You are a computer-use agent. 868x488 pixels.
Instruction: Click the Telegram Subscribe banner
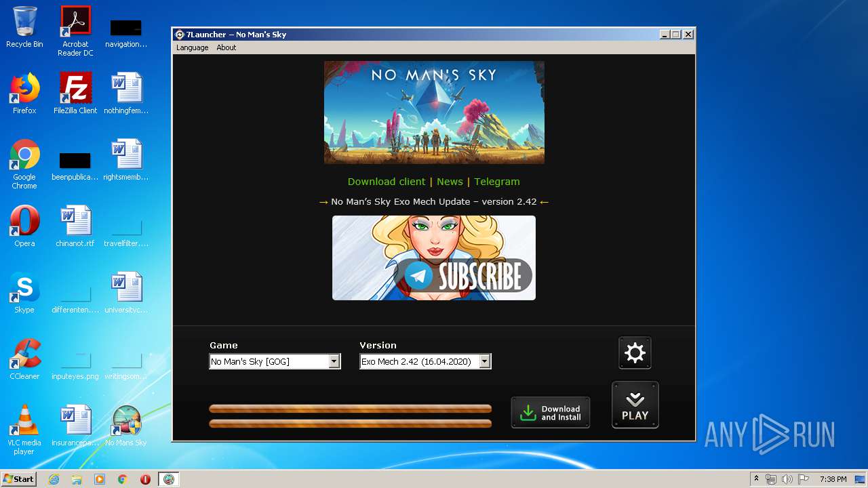click(x=434, y=258)
